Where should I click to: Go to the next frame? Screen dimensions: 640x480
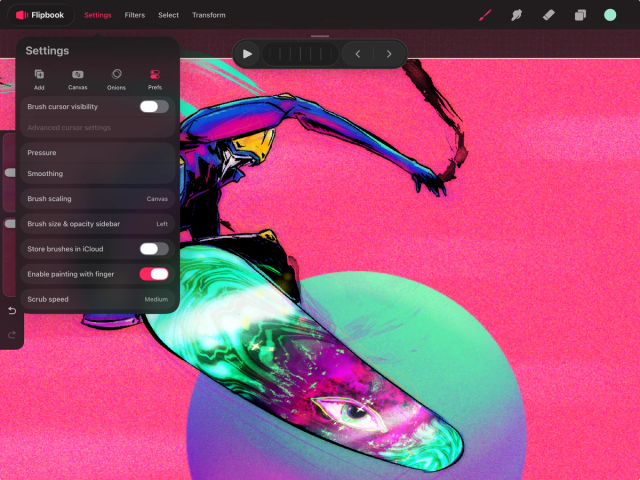pos(389,54)
